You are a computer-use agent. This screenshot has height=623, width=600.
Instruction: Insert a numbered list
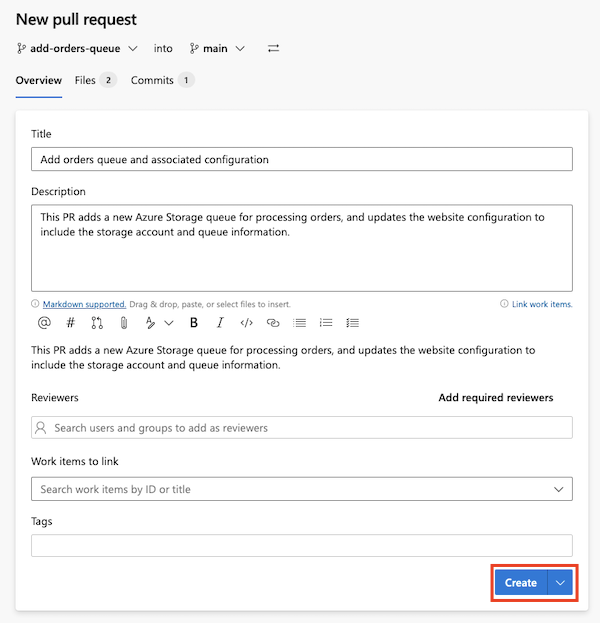[326, 323]
